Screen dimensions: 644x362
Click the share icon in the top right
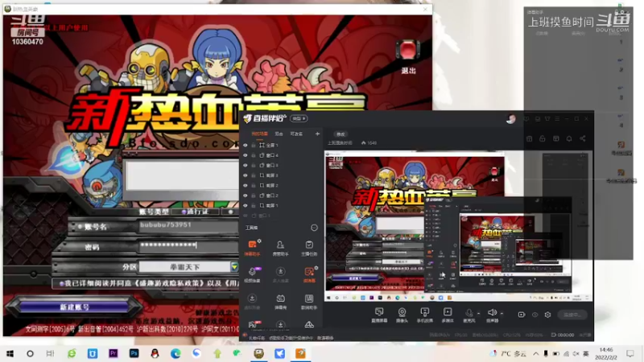[x=583, y=138]
